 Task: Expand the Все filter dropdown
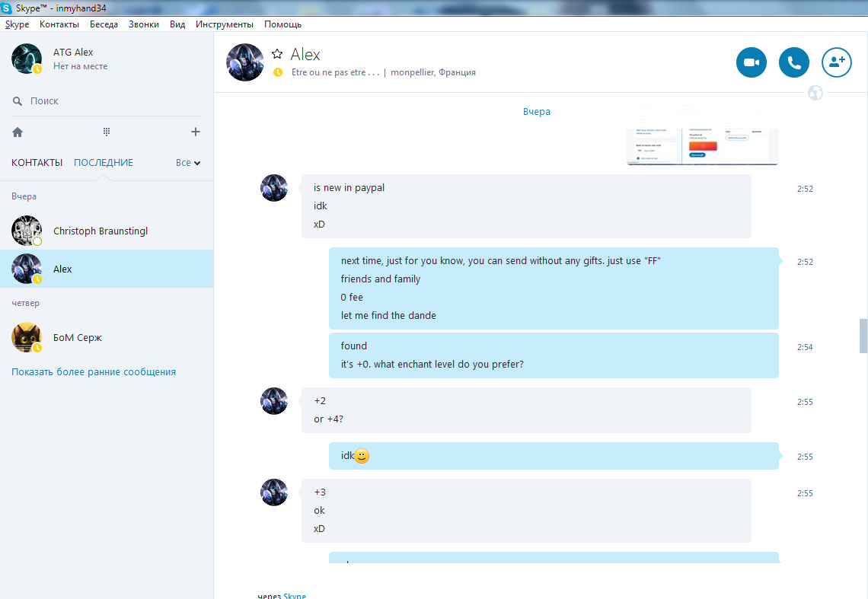pos(188,163)
